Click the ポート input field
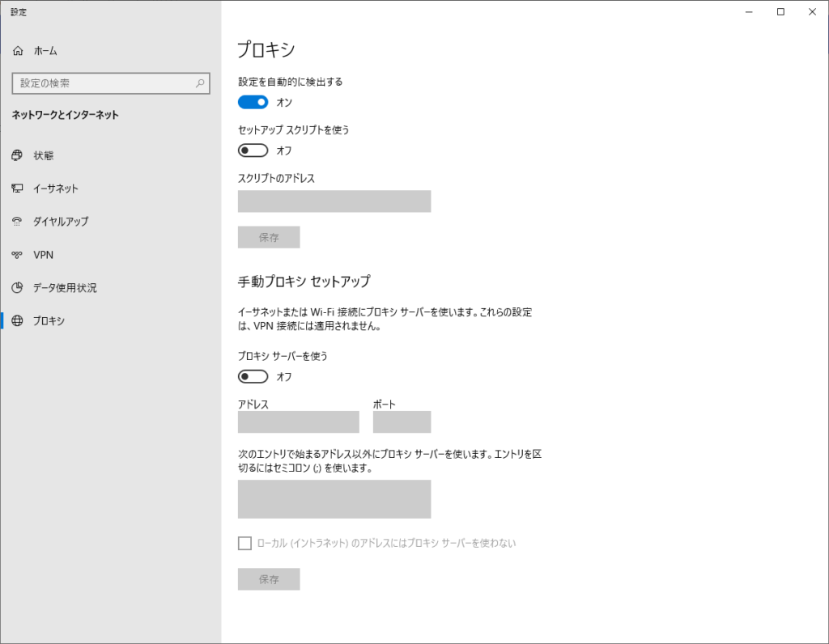The height and width of the screenshot is (644, 829). [x=402, y=422]
